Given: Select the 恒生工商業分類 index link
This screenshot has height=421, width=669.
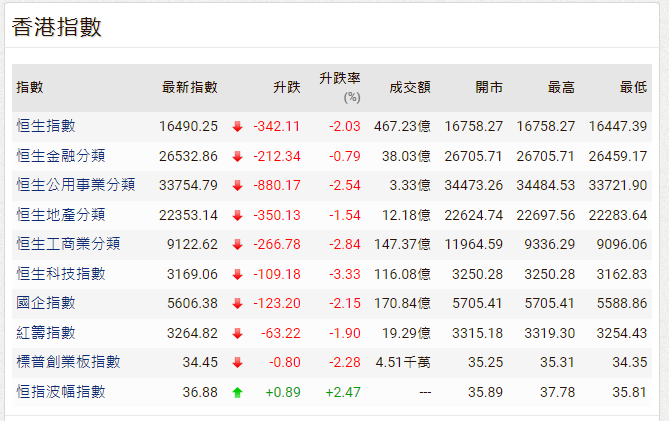Looking at the screenshot, I should point(68,244).
